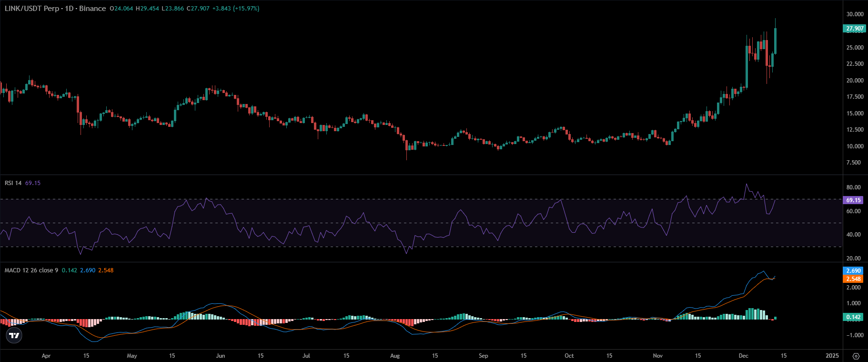This screenshot has height=362, width=868.
Task: Click the 7.500 price axis label
Action: pos(853,163)
